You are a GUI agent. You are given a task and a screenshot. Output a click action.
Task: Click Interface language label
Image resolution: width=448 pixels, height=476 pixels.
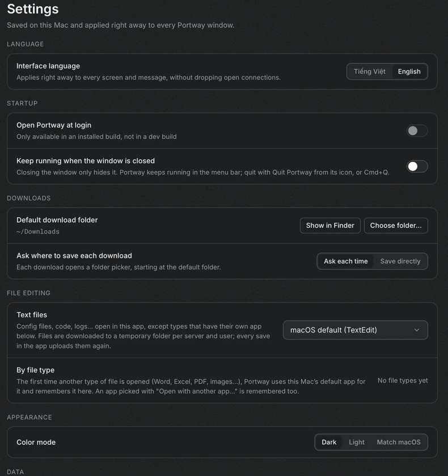[x=48, y=66]
